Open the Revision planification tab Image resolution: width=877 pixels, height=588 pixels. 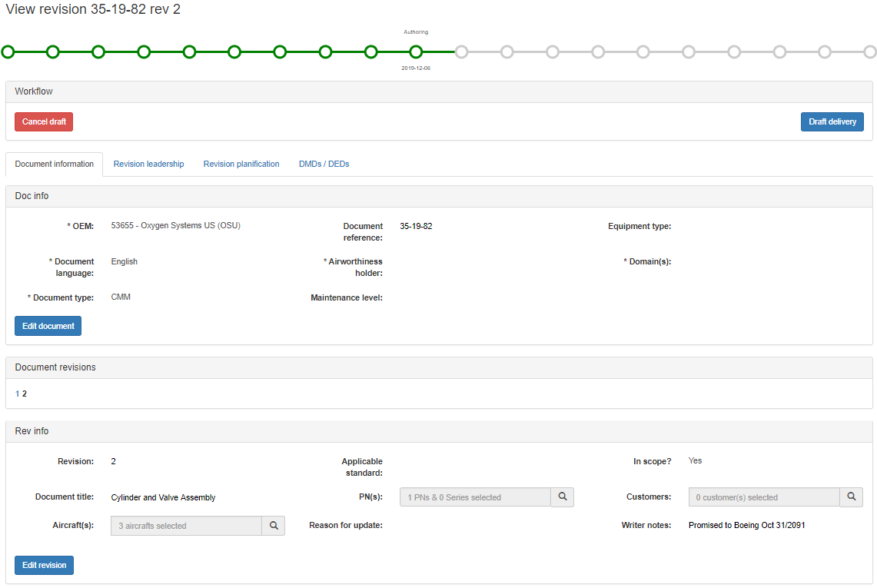241,164
